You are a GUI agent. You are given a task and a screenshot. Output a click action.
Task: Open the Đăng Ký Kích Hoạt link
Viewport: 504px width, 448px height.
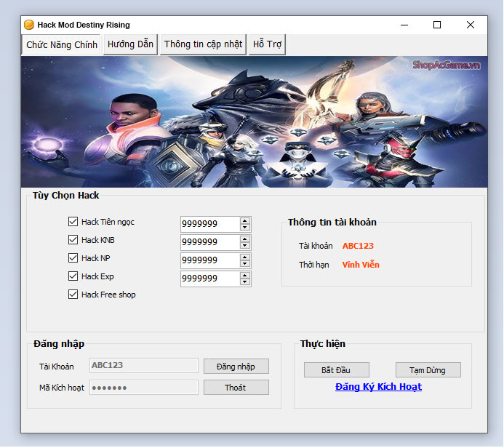point(378,387)
